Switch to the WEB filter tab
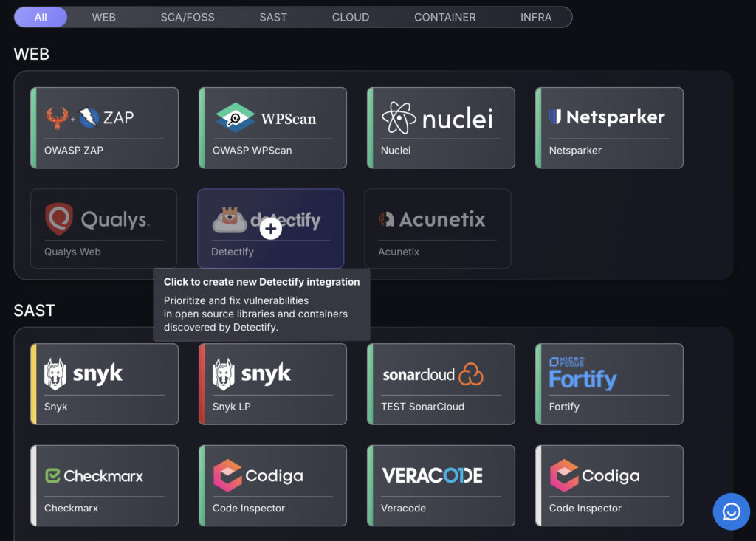 tap(103, 18)
